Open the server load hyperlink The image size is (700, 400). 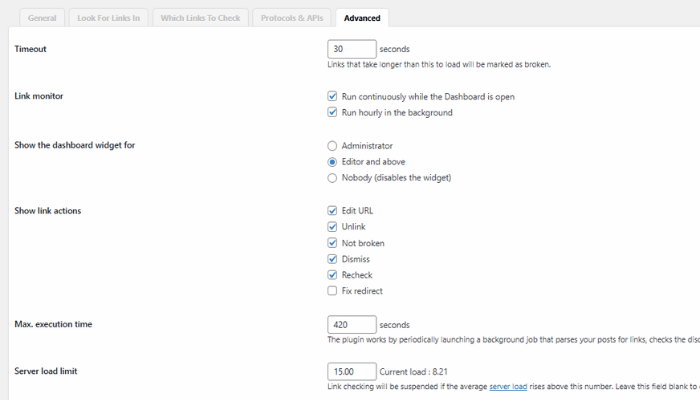[x=508, y=387]
